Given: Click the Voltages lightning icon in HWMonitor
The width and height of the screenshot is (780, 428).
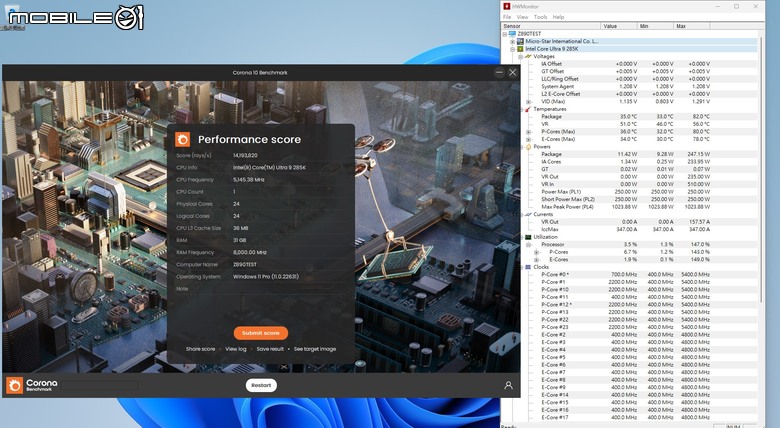Looking at the screenshot, I should [x=528, y=56].
